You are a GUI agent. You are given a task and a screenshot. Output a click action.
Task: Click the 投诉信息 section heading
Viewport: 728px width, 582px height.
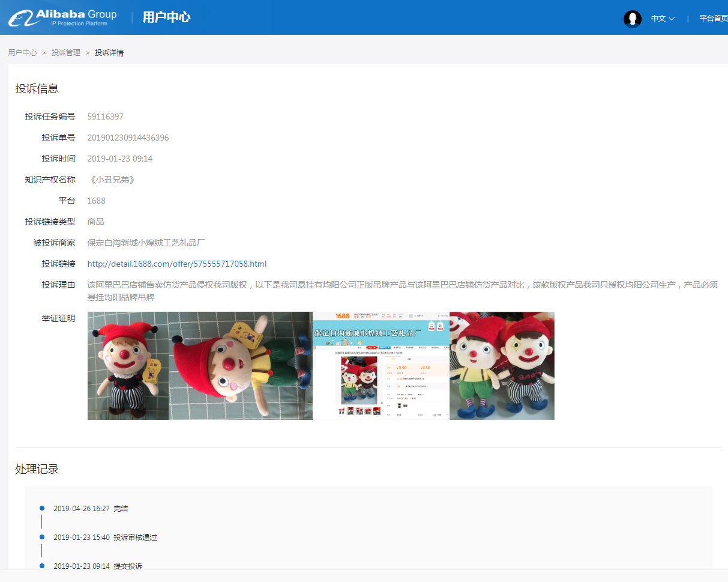click(37, 89)
